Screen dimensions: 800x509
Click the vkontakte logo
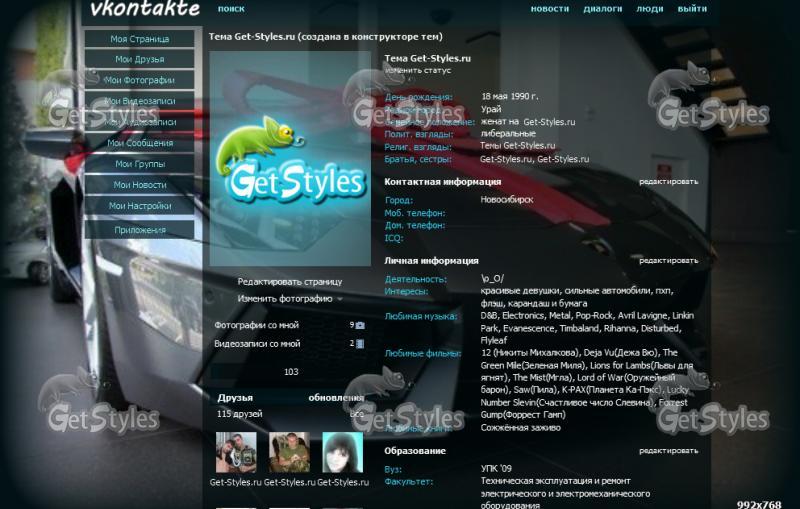click(x=144, y=10)
